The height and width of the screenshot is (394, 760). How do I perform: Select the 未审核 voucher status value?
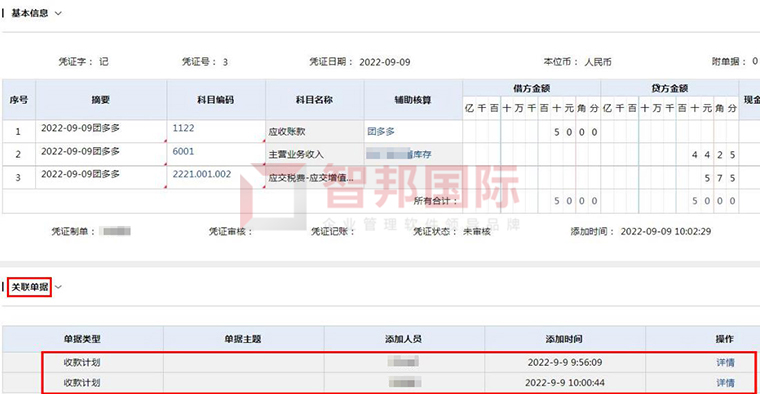477,232
